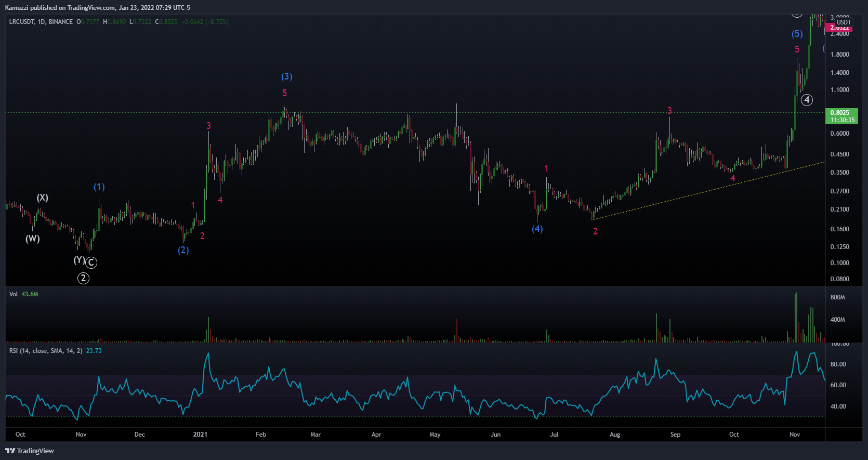Click the TradingView logo icon

tap(10, 451)
